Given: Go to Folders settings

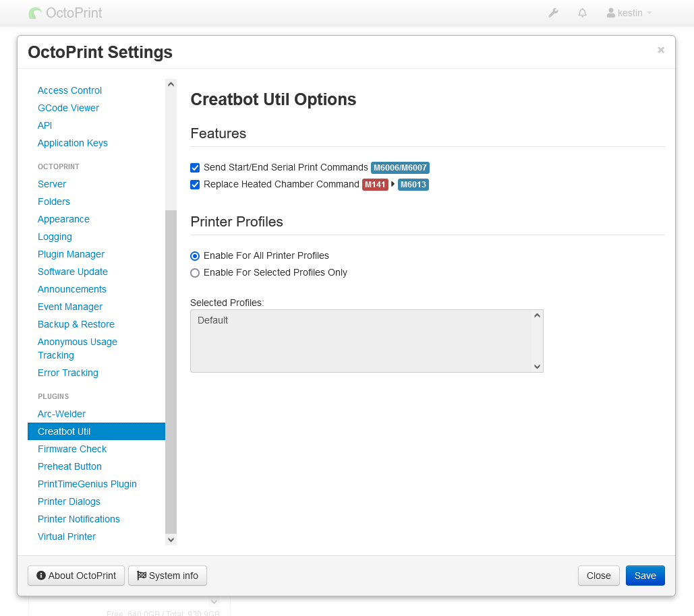Looking at the screenshot, I should tap(53, 202).
